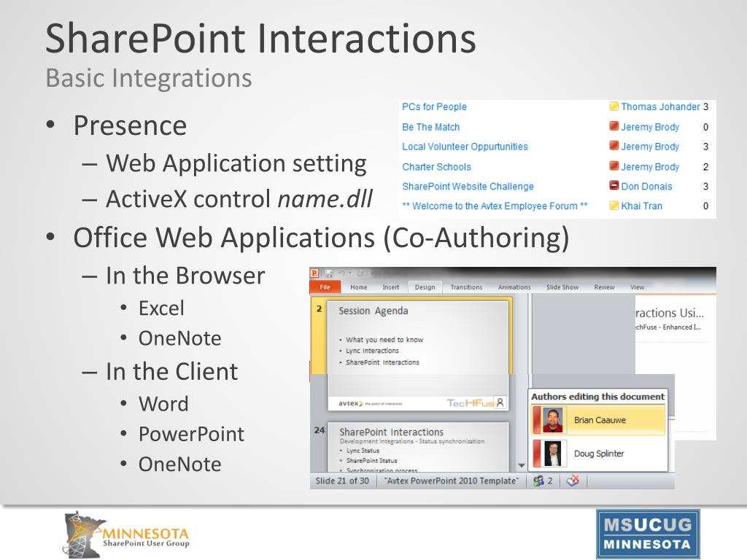Click 'What you need to know' on slide 2

click(x=384, y=340)
